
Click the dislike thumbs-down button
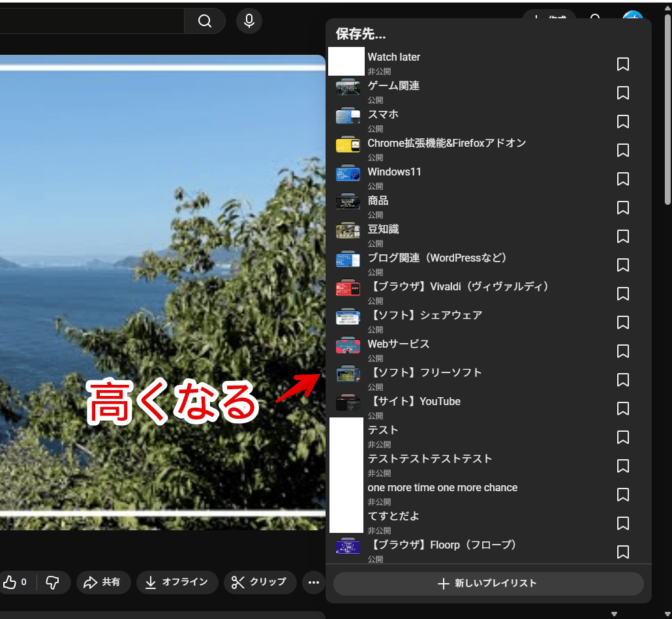tap(53, 582)
